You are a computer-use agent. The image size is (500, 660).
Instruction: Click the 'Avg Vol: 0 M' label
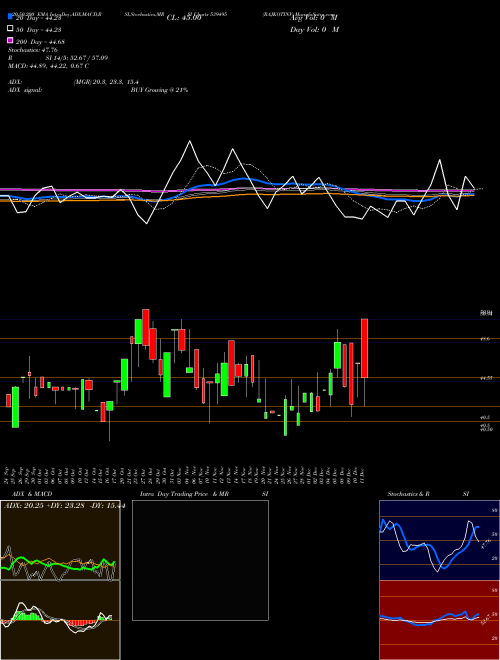(314, 18)
